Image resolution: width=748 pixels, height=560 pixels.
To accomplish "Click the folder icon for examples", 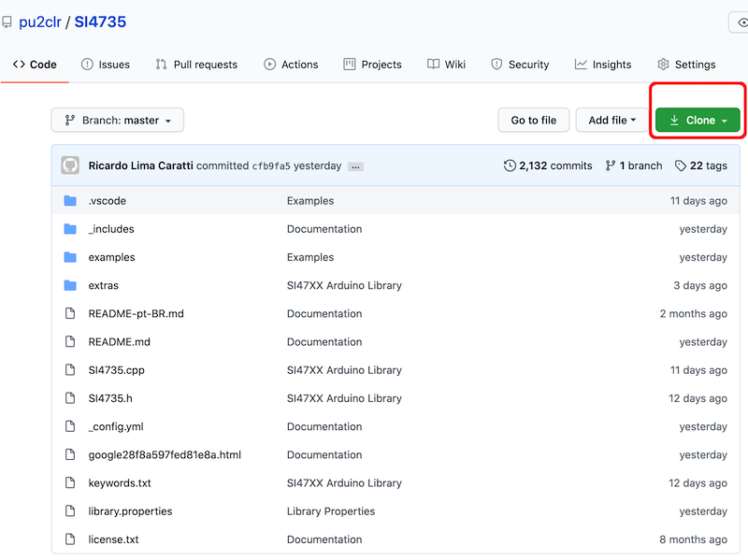I will pyautogui.click(x=70, y=257).
